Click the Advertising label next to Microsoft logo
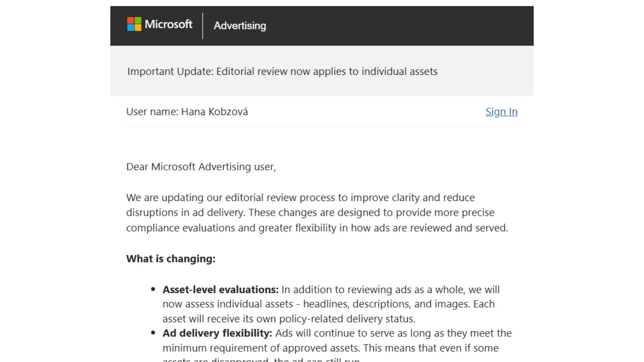Screen dimensions: 644x362 point(239,26)
